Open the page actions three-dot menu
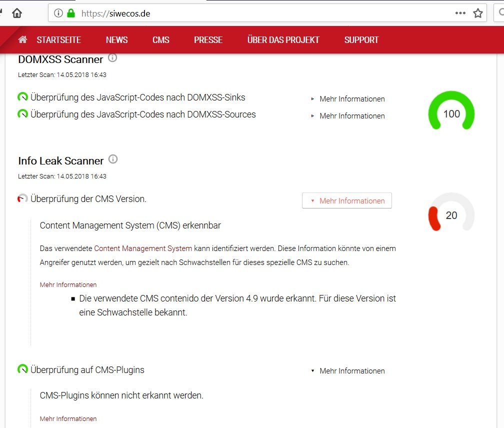The width and height of the screenshot is (504, 428). pos(460,13)
